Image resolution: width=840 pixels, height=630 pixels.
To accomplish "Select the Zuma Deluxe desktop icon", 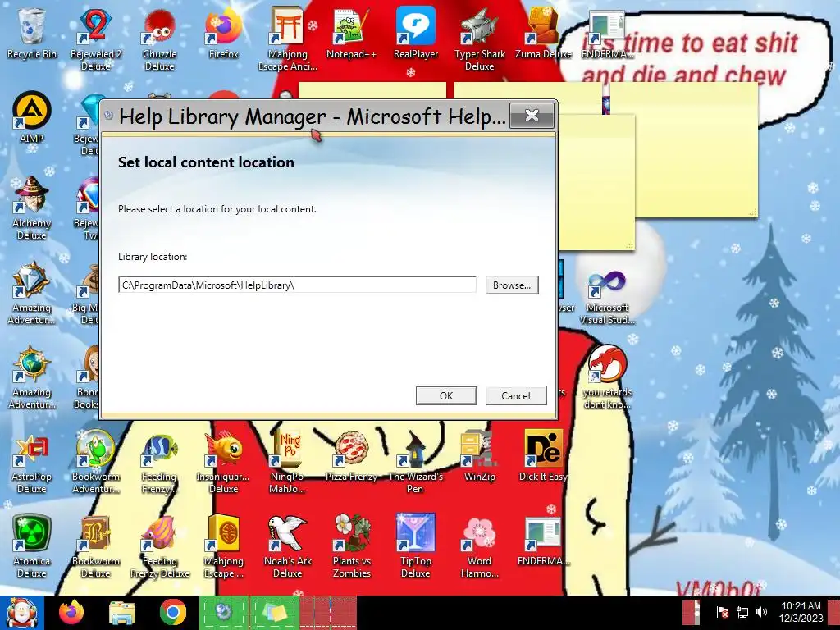I will point(543,33).
